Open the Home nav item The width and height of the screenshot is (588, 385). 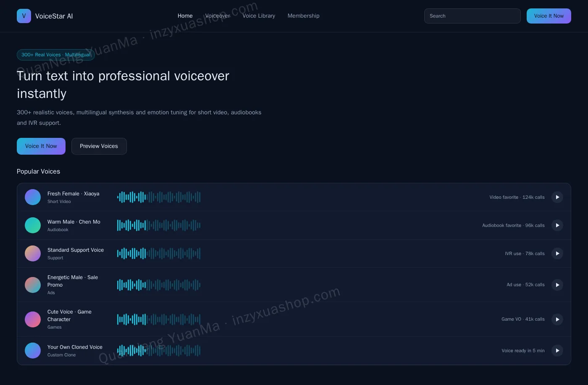coord(185,16)
